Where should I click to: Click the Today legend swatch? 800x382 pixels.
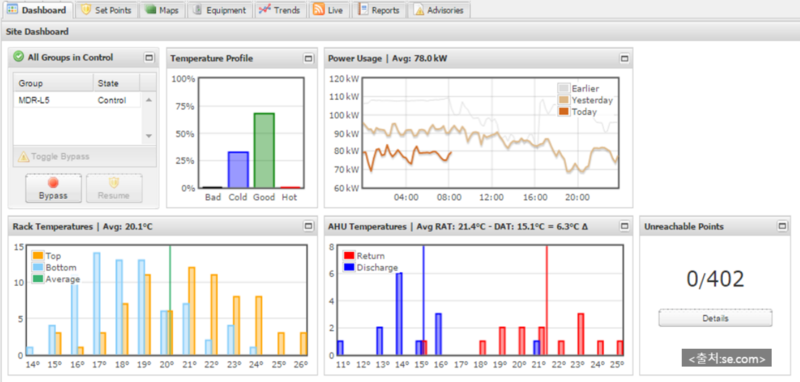[564, 112]
